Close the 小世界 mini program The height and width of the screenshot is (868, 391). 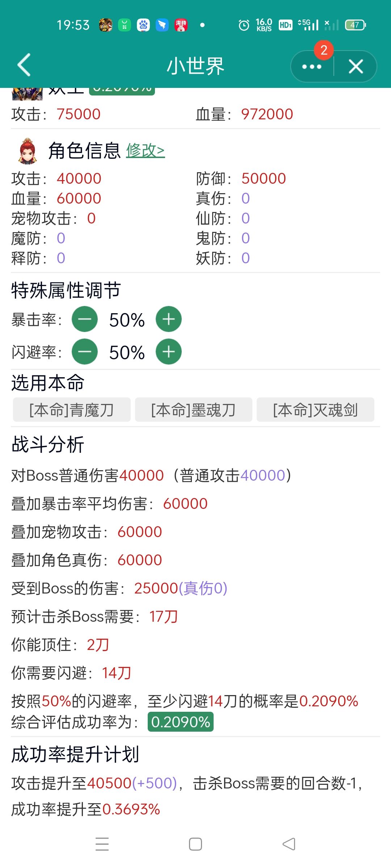(x=356, y=67)
